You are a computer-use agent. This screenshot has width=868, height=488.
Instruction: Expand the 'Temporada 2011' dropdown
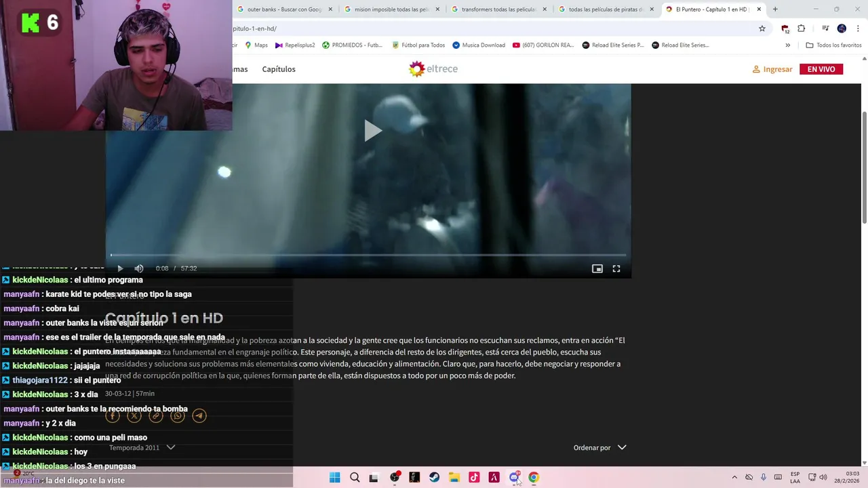(x=142, y=447)
